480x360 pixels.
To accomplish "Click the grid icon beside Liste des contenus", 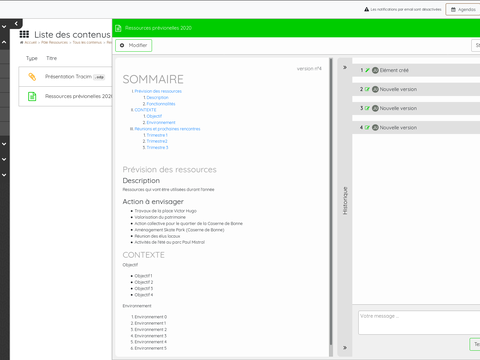I will (24, 34).
